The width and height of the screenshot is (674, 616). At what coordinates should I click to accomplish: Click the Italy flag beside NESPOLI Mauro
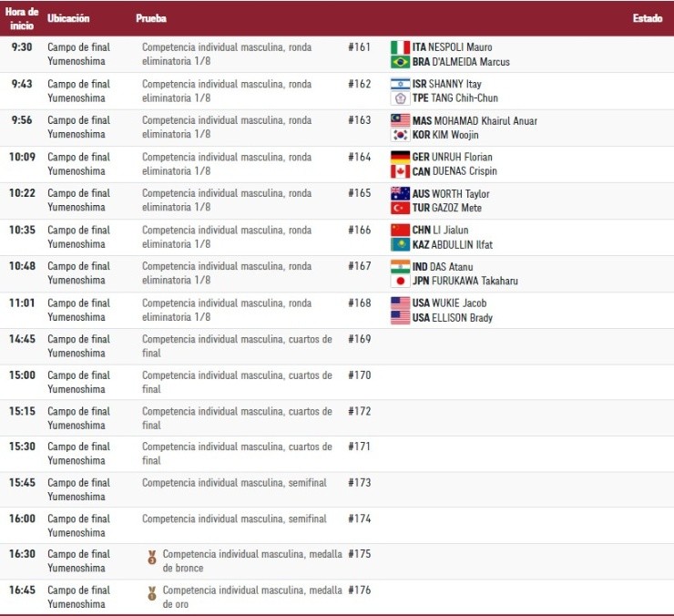400,47
